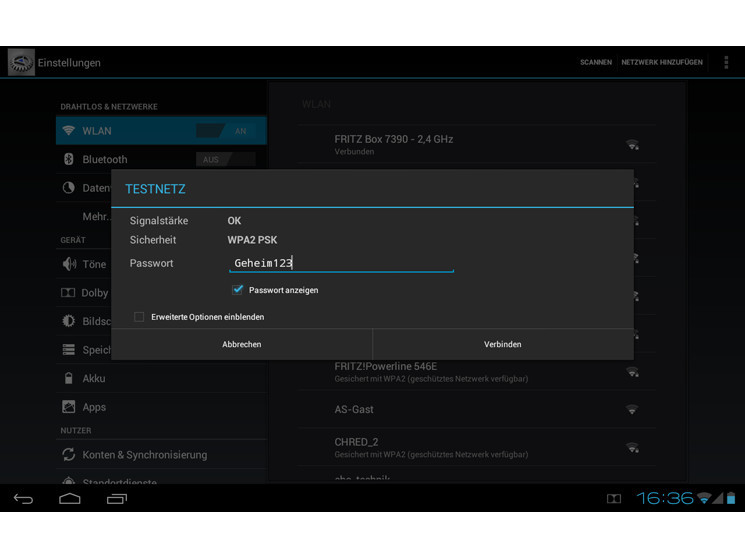Image resolution: width=745 pixels, height=559 pixels.
Task: Enable Erweiterte Optionen einblenden checkbox
Action: point(139,316)
